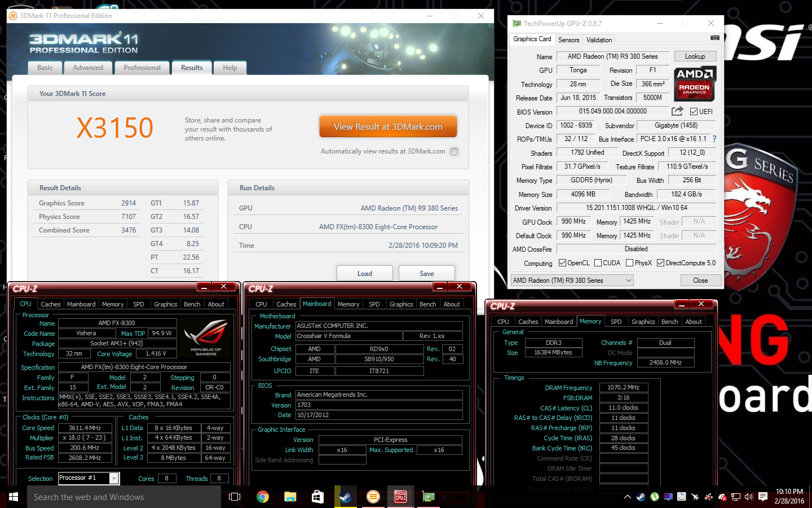Open volume control in system tray
812x508 pixels.
pos(749,497)
